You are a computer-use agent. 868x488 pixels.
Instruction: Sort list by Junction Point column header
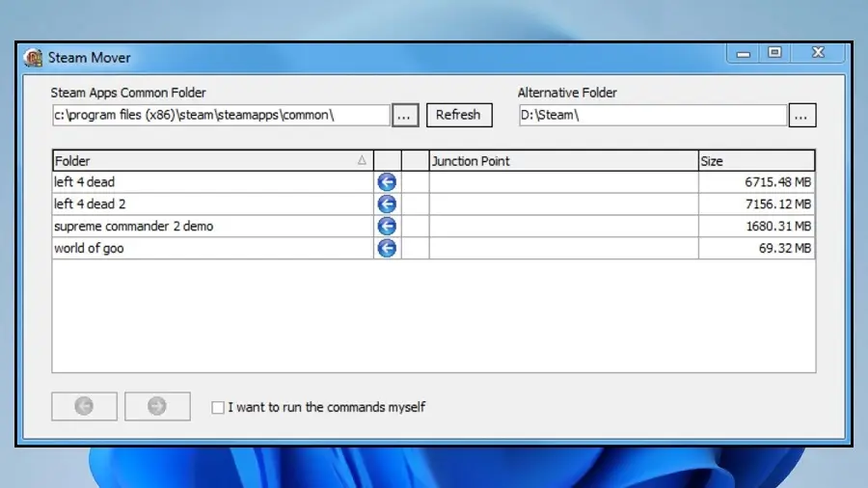click(563, 161)
